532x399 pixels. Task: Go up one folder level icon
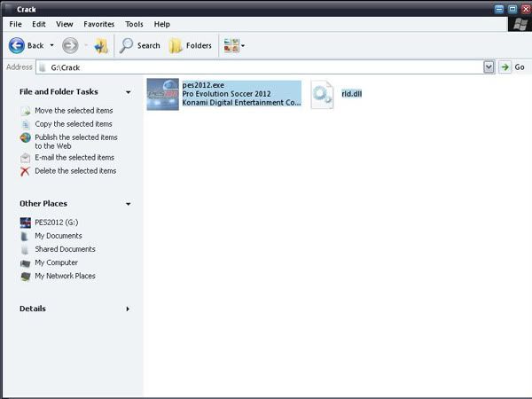pyautogui.click(x=101, y=46)
